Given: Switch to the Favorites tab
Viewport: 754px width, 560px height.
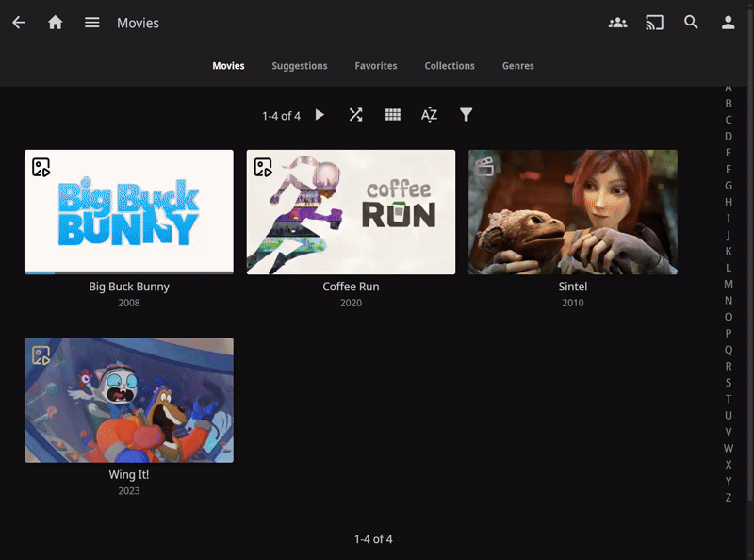Looking at the screenshot, I should (x=376, y=66).
